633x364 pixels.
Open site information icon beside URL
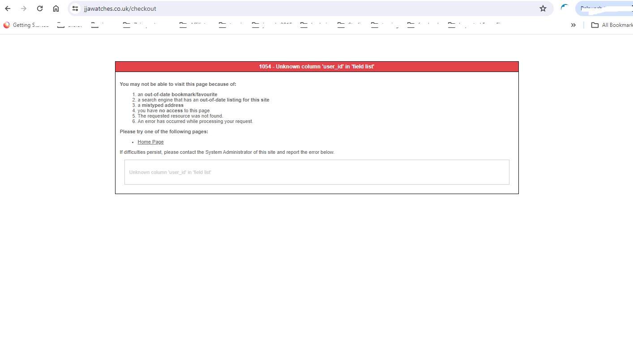pos(75,8)
